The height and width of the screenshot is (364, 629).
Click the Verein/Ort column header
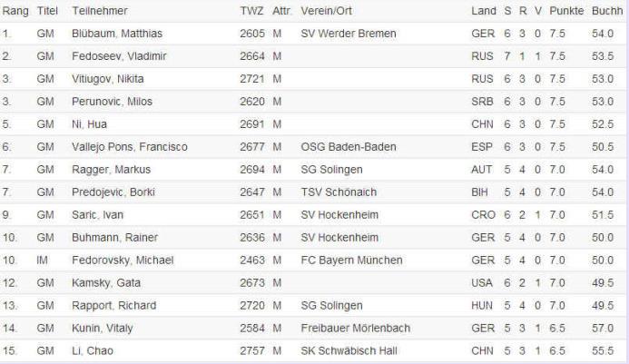(x=329, y=11)
